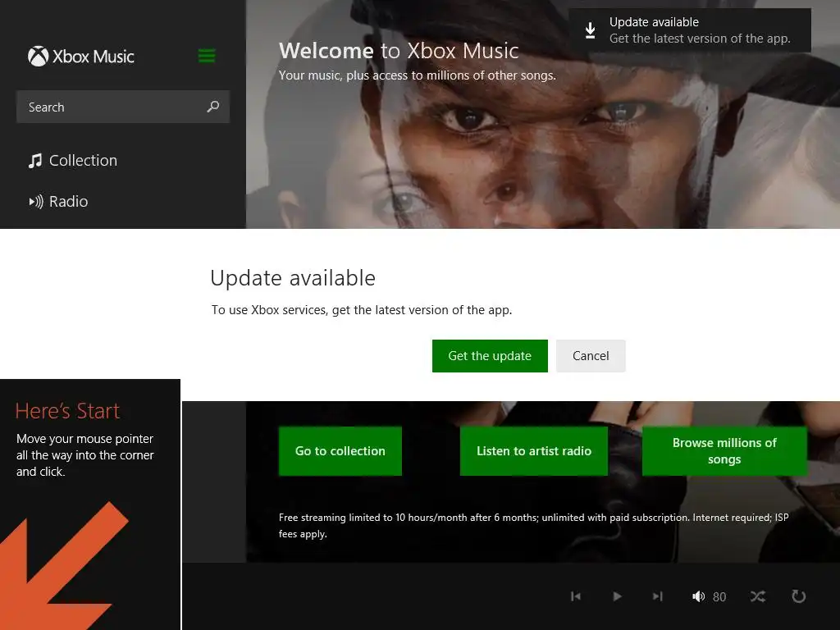Click Get the update button
The image size is (840, 630).
pos(490,356)
